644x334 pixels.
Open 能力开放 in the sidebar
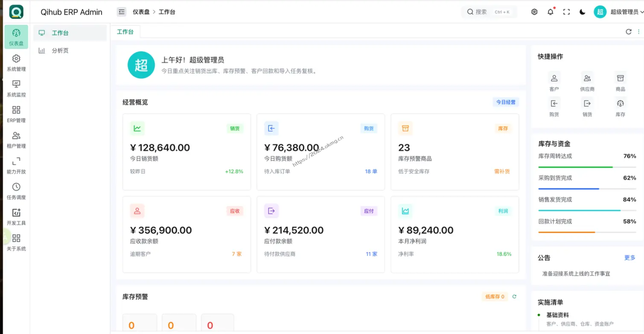point(16,166)
